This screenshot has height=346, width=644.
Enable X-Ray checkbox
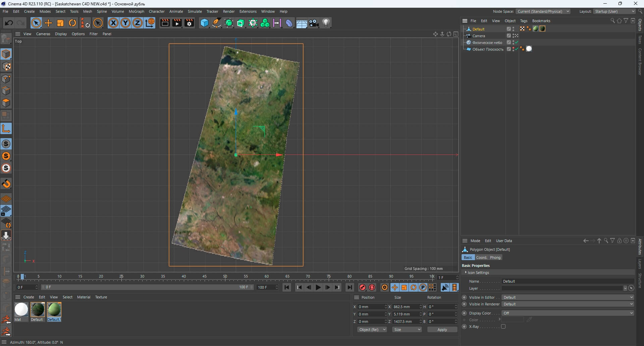pos(503,327)
